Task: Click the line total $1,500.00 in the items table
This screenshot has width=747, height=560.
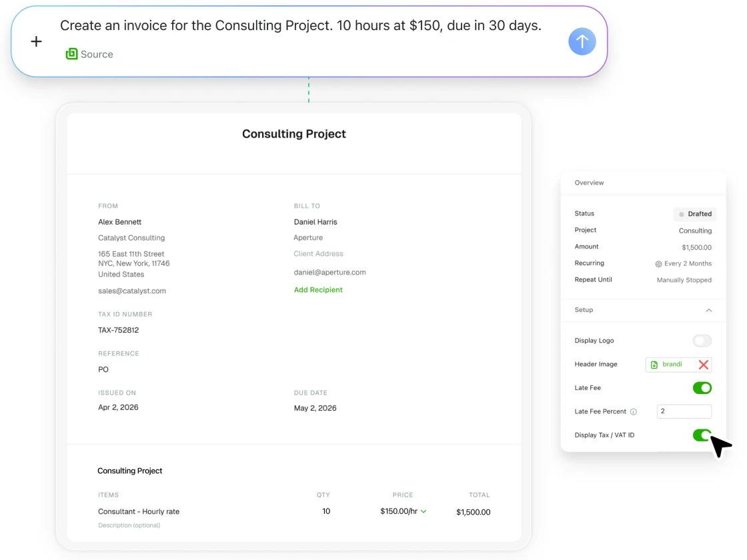Action: 473,512
